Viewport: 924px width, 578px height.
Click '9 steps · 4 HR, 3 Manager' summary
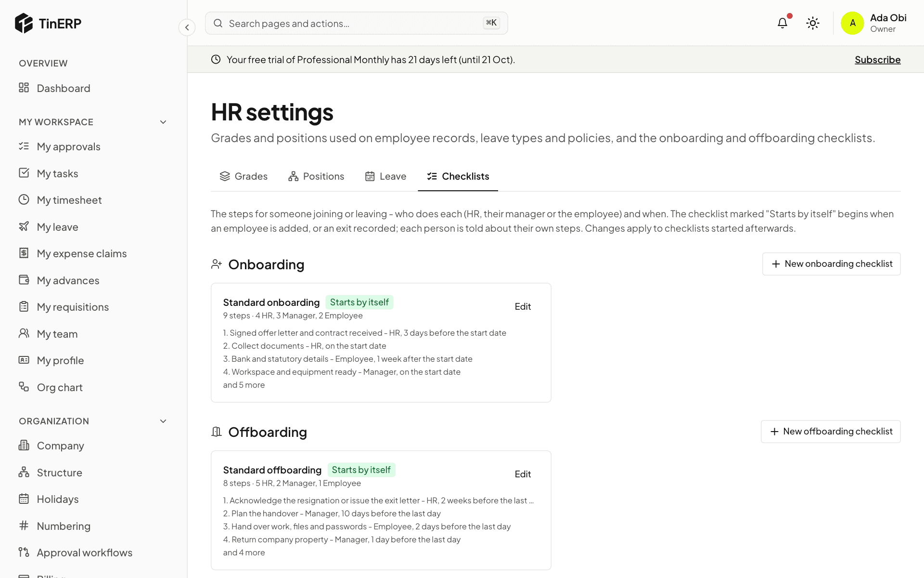[x=293, y=315]
